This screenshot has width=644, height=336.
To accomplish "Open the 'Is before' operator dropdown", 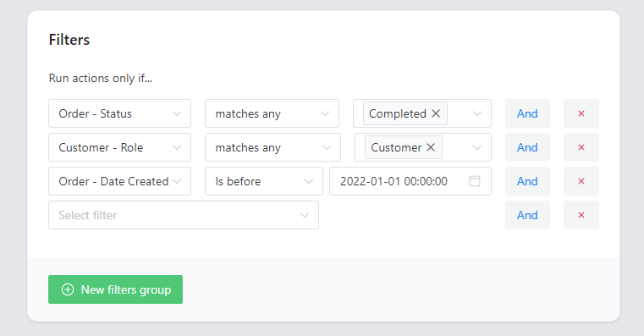I will coord(264,181).
